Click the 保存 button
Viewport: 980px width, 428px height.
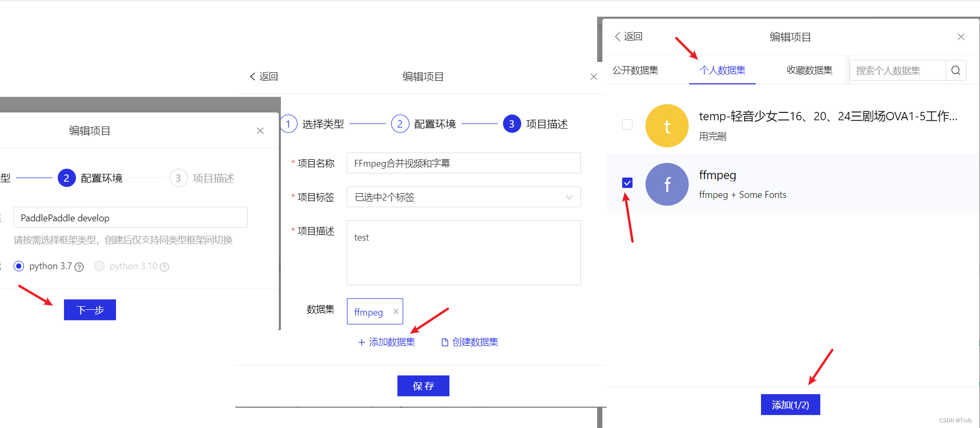pyautogui.click(x=423, y=386)
